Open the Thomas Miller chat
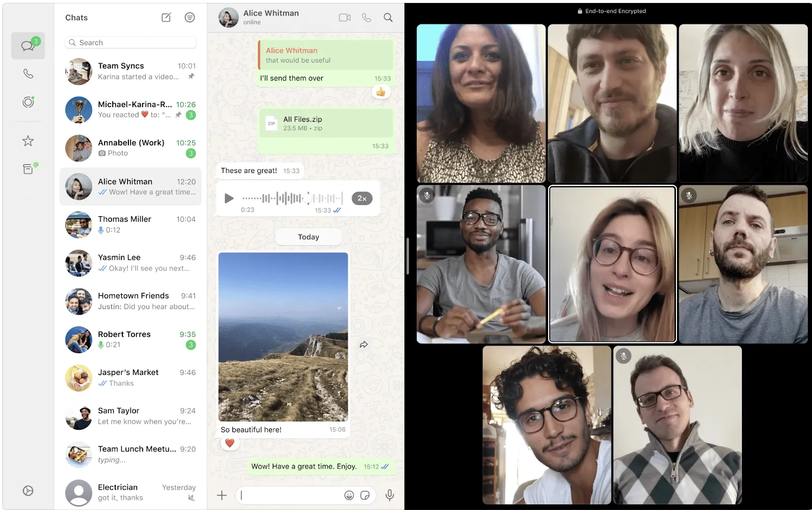The image size is (812, 510). (x=130, y=225)
